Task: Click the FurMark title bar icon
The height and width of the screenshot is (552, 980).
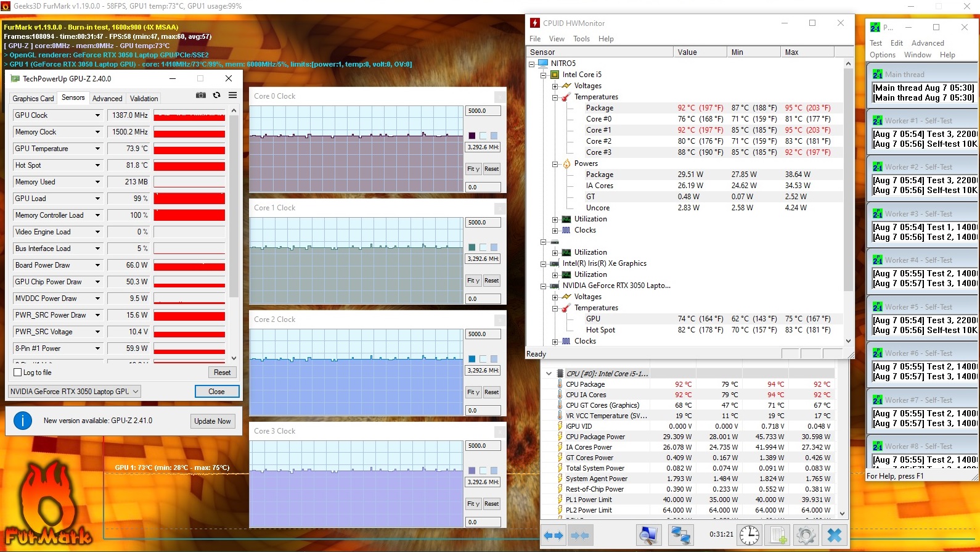Action: pos(6,6)
